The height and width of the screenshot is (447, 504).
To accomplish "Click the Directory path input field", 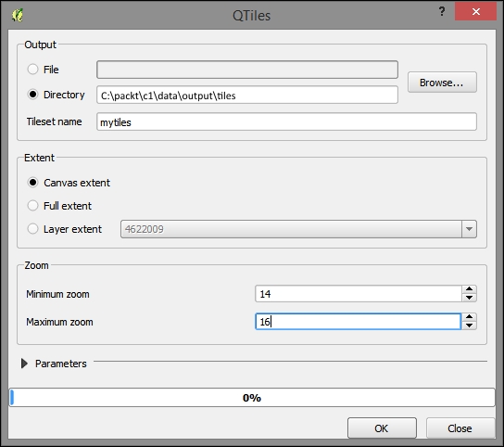I will pos(247,95).
